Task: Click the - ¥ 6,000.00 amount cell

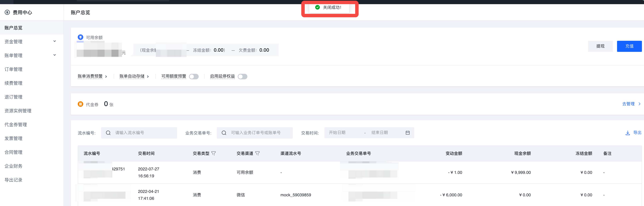Action: pyautogui.click(x=451, y=195)
